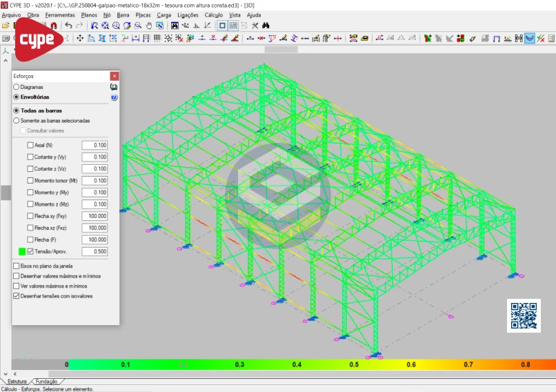
Task: Select the hand pan tool
Action: (x=148, y=26)
